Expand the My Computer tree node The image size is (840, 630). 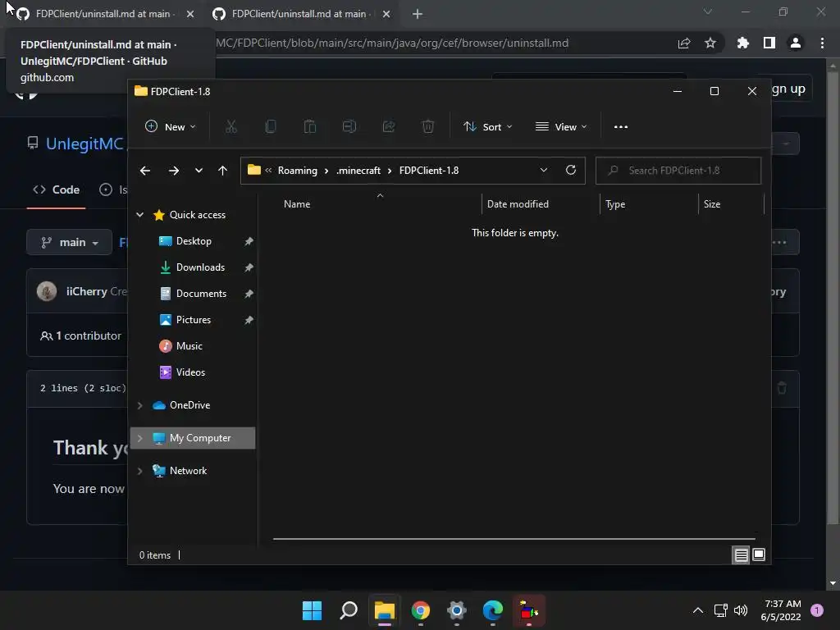pos(139,438)
